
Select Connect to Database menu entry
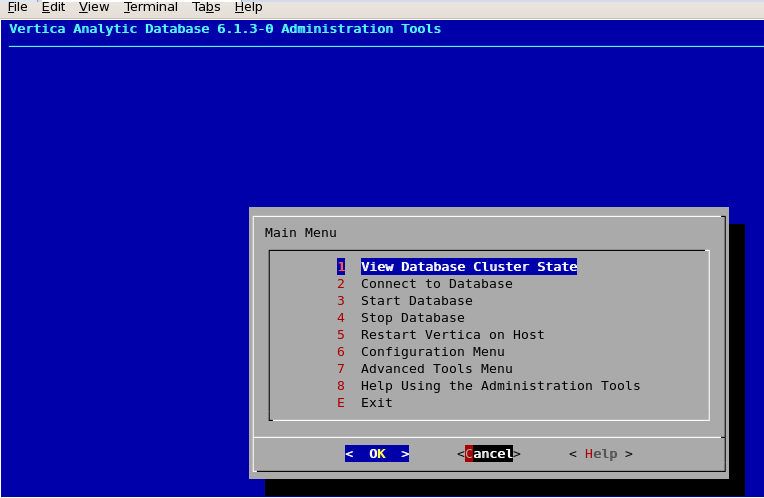coord(436,284)
